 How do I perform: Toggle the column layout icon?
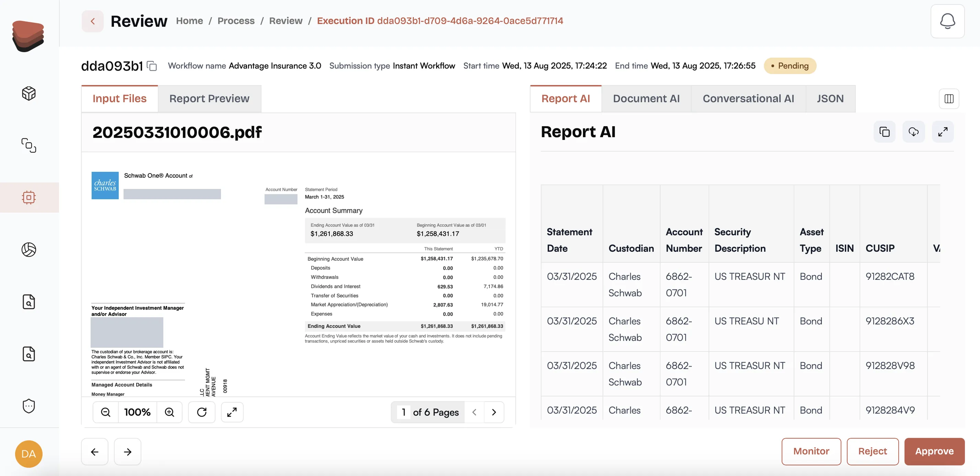click(949, 99)
